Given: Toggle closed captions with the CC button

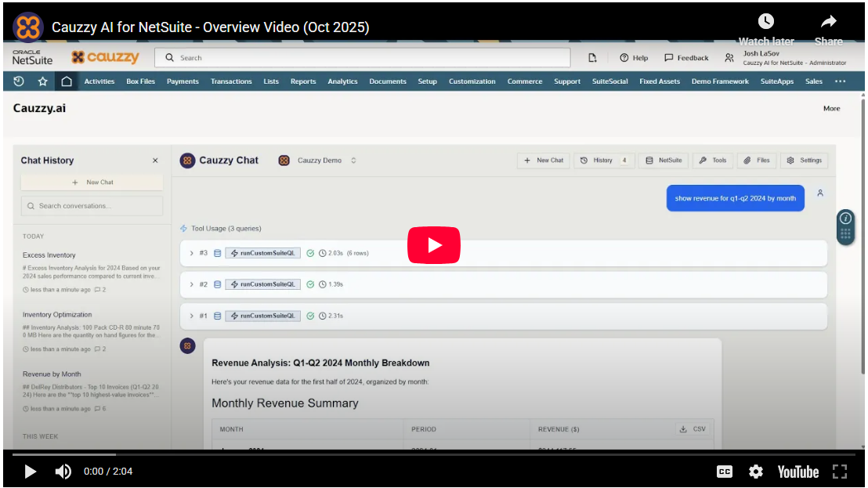Looking at the screenshot, I should [725, 472].
